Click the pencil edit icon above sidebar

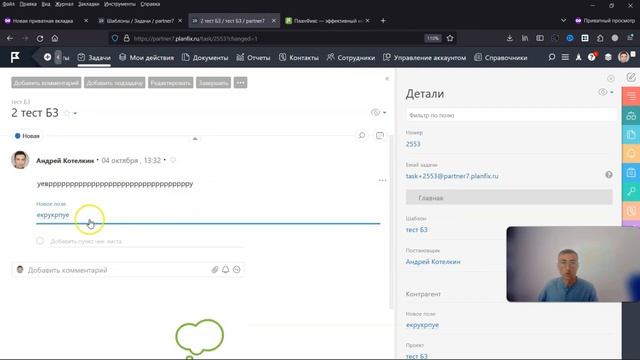[631, 77]
